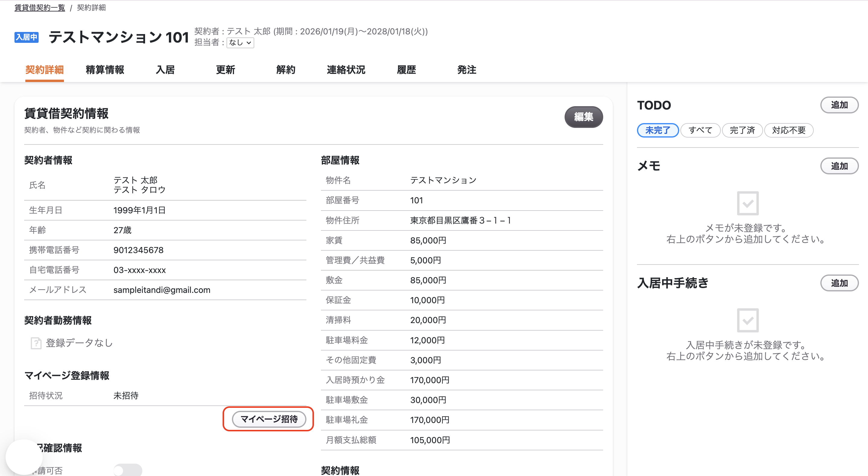868x476 pixels.
Task: Select the 駐車場料金 value 12,000円
Action: tap(427, 340)
